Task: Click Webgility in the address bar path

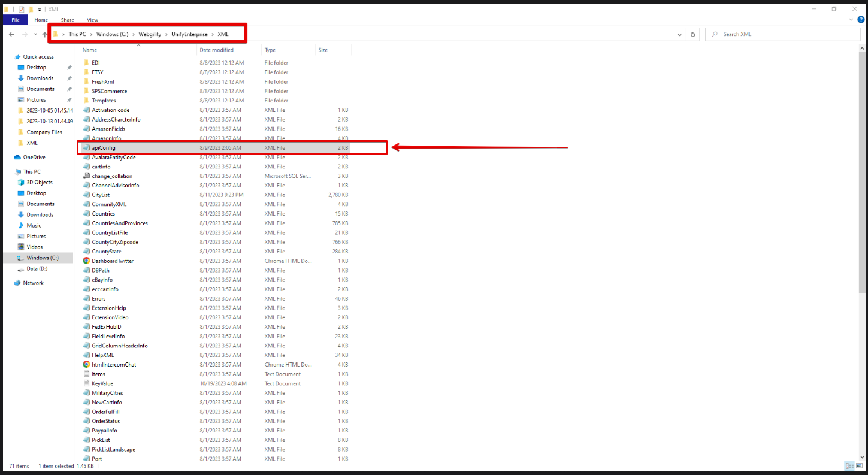Action: [x=150, y=34]
